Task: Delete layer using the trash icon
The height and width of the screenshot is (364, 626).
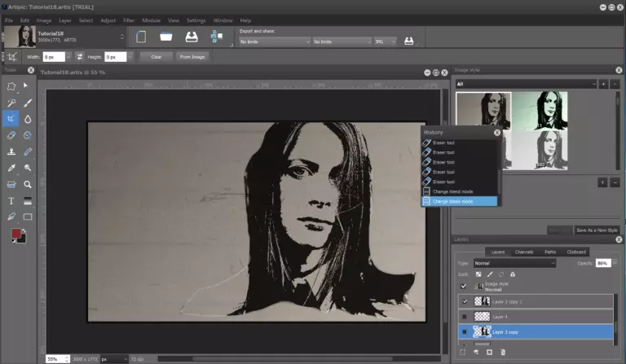Action: [x=503, y=352]
